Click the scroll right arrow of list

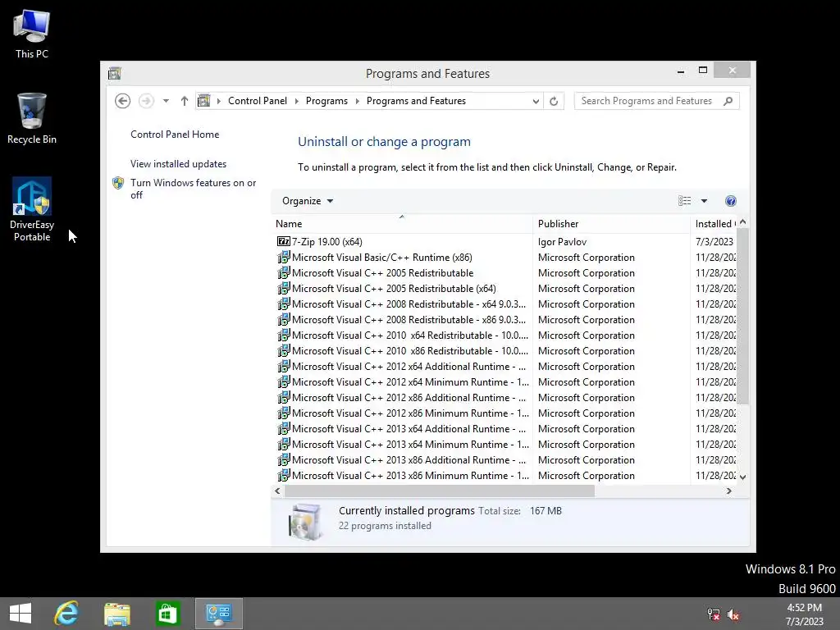point(729,491)
